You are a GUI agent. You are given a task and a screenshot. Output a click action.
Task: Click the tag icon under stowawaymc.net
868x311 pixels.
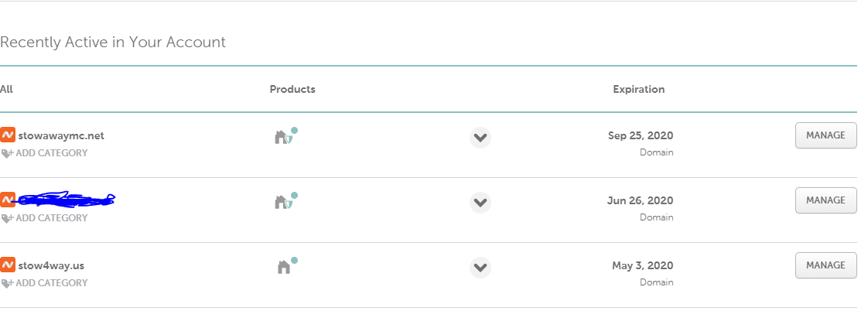7,153
